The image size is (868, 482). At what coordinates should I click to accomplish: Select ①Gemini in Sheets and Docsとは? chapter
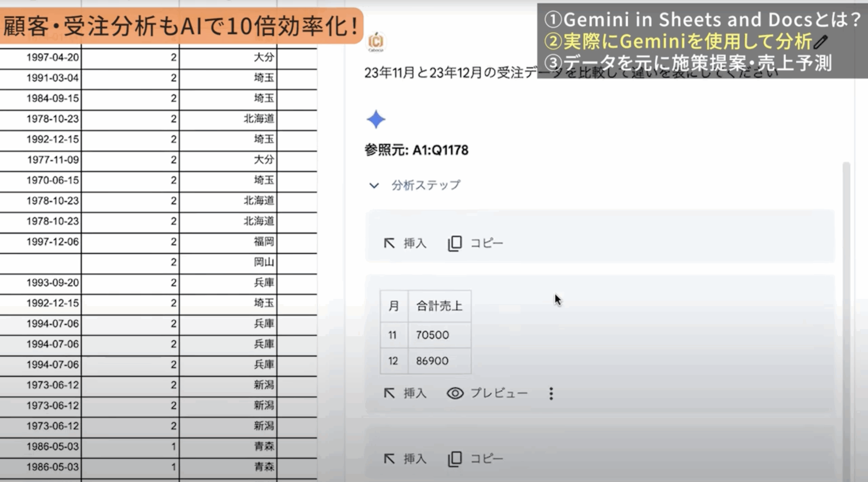pyautogui.click(x=702, y=19)
